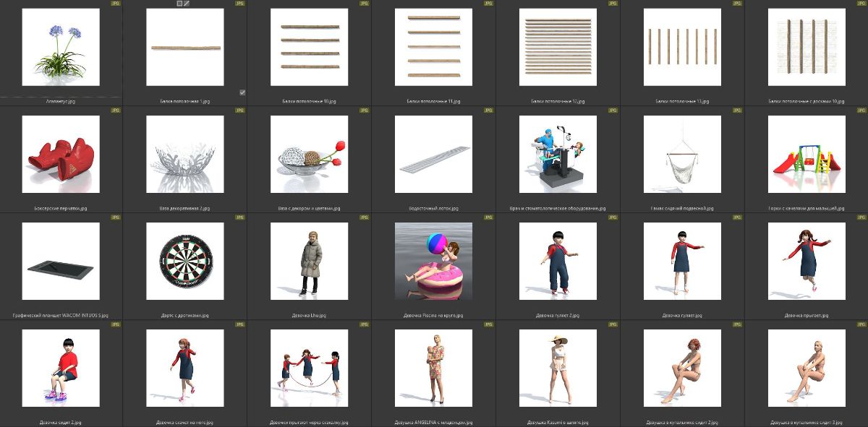The width and height of the screenshot is (868, 427).
Task: Open the dartboard image thumbnail
Action: 184,261
